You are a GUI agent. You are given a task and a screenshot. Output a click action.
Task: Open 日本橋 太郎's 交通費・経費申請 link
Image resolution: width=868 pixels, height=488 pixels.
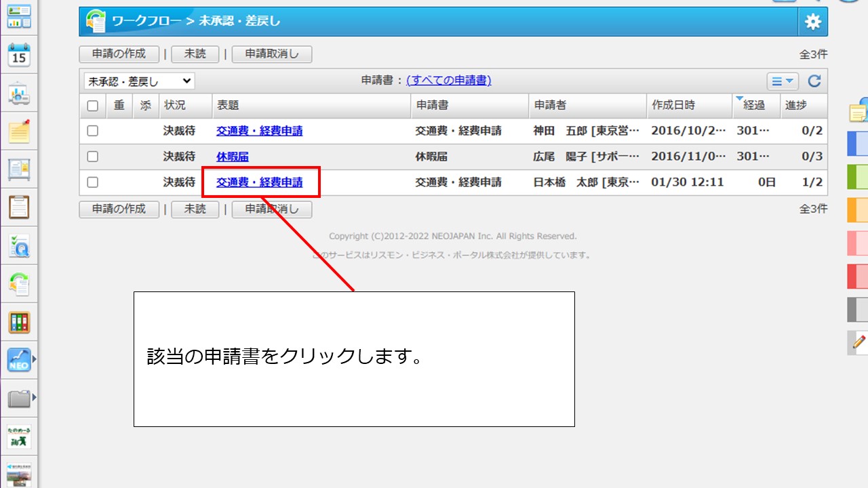260,182
